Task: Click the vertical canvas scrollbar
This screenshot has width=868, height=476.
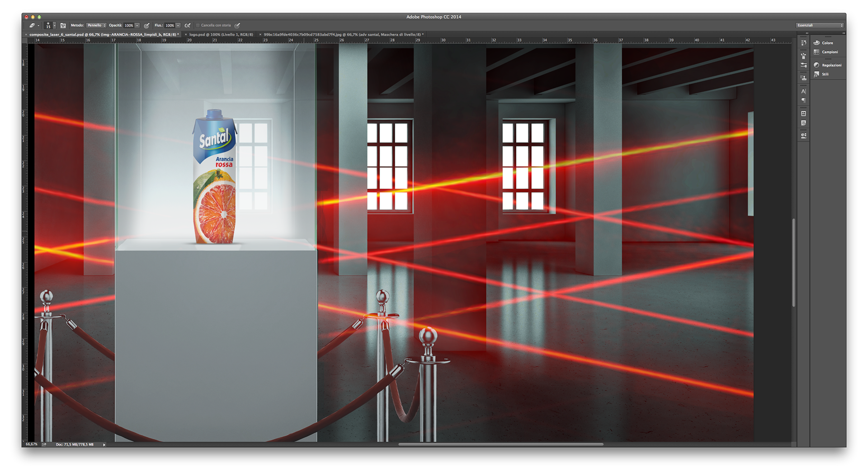Action: (x=793, y=262)
